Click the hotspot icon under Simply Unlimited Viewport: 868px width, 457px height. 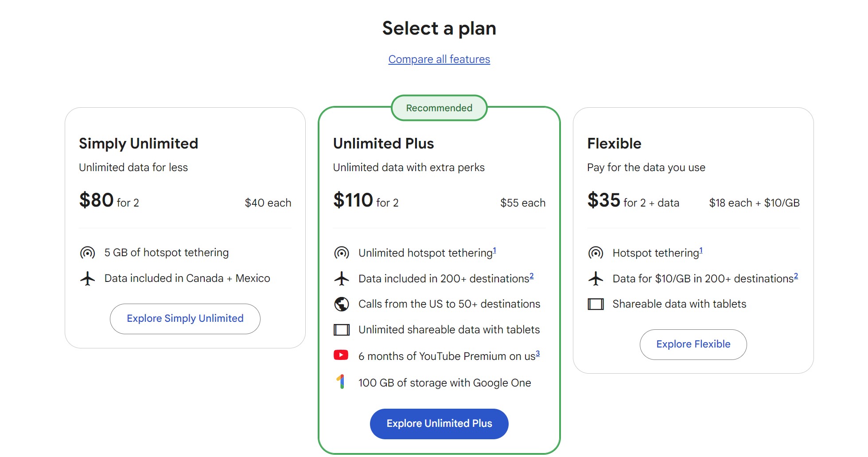(88, 253)
